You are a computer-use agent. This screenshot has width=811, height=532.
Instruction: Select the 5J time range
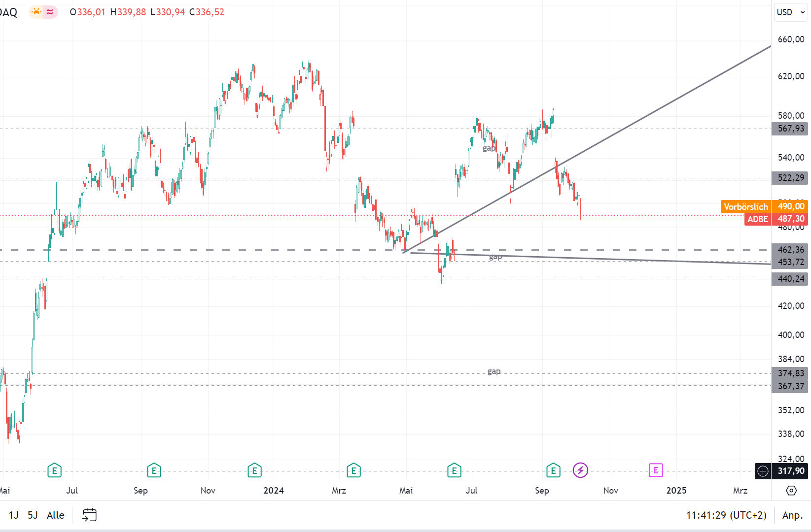pyautogui.click(x=33, y=515)
